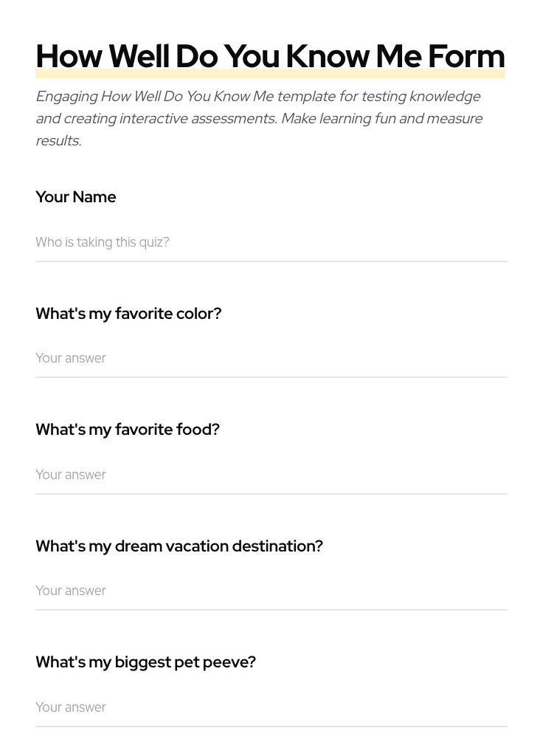The height and width of the screenshot is (756, 543).
Task: Click the Your Name input field
Action: click(271, 242)
